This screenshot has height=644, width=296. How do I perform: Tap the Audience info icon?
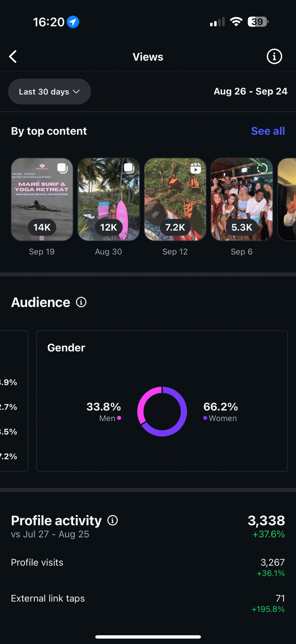click(x=81, y=302)
